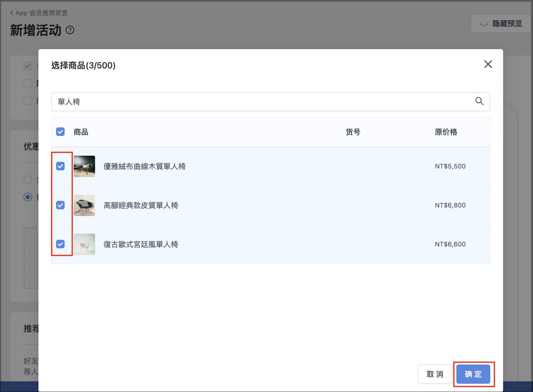Open thumbnail of 優雅絨布曲線木質單人椅
Viewport: 533px width, 392px height.
click(84, 166)
